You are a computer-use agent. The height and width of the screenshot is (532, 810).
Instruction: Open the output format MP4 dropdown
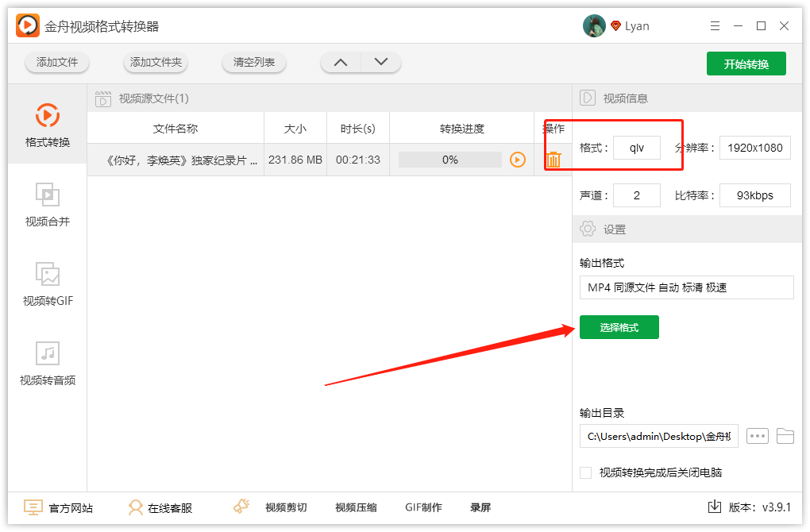(x=686, y=287)
